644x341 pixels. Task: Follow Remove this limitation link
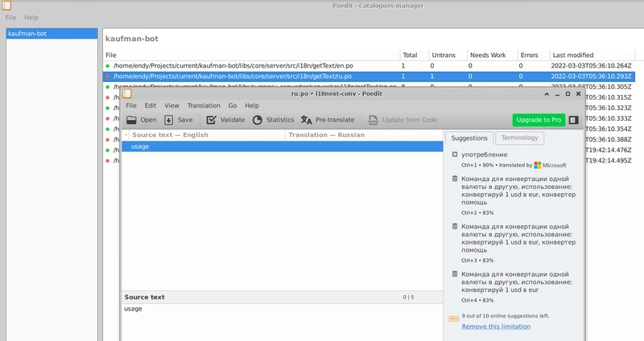[496, 327]
